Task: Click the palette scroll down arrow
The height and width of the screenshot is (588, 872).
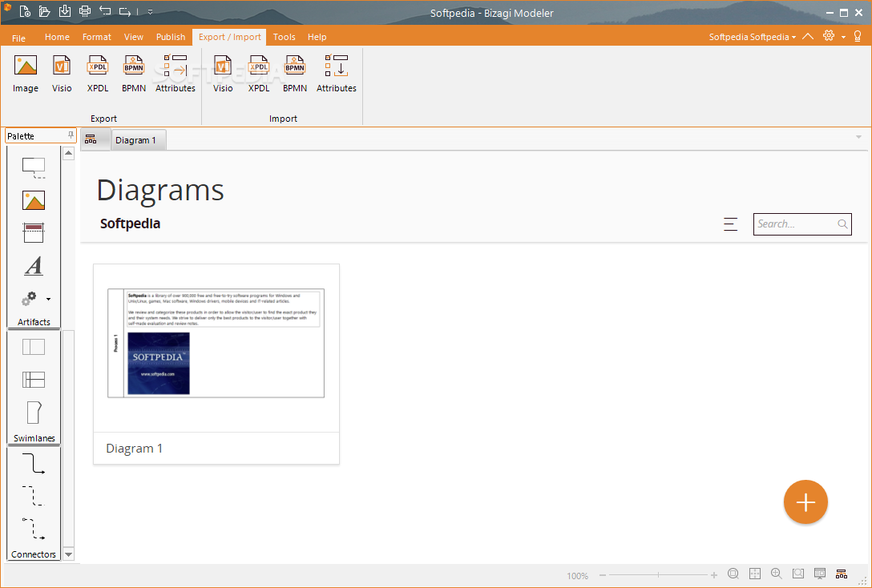Action: click(68, 554)
